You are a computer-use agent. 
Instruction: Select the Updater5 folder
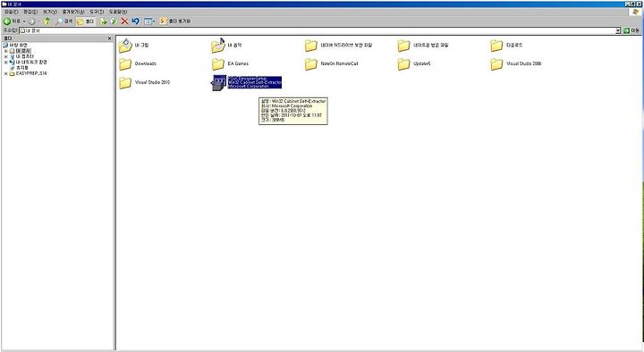click(x=414, y=64)
